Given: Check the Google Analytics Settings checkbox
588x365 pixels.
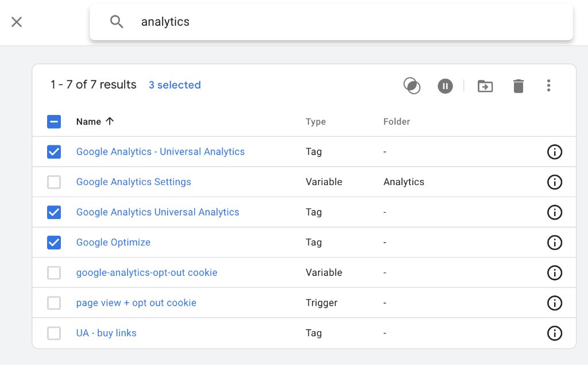Looking at the screenshot, I should tap(54, 182).
